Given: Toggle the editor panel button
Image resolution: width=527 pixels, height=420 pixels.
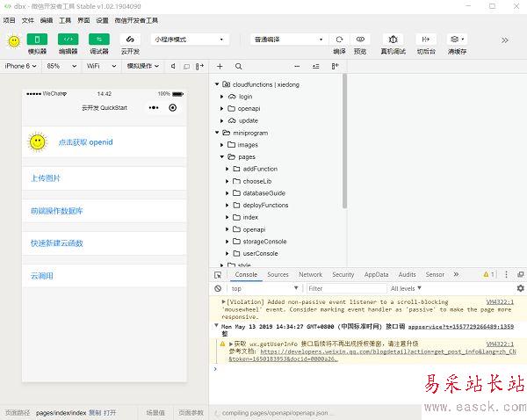Looking at the screenshot, I should [68, 40].
